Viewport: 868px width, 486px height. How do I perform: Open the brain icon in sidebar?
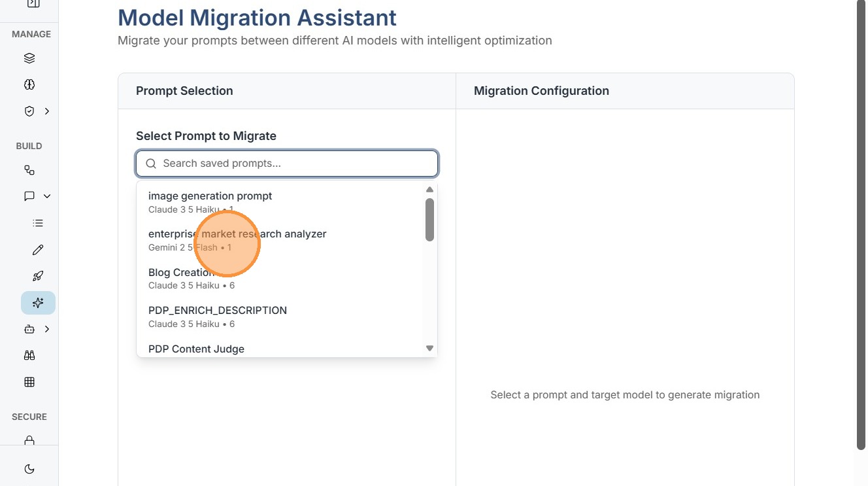29,84
